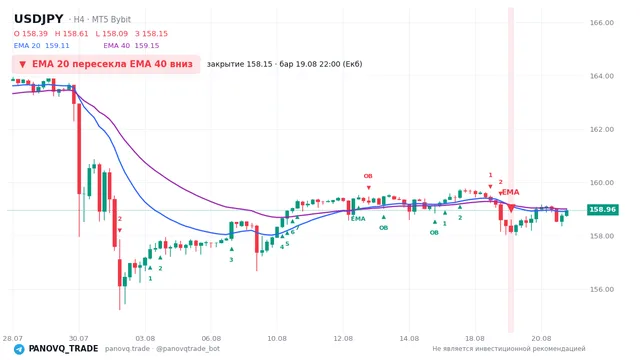Click the 'EMA 20 159.11' legend entry
640x360 pixels.
tap(42, 45)
